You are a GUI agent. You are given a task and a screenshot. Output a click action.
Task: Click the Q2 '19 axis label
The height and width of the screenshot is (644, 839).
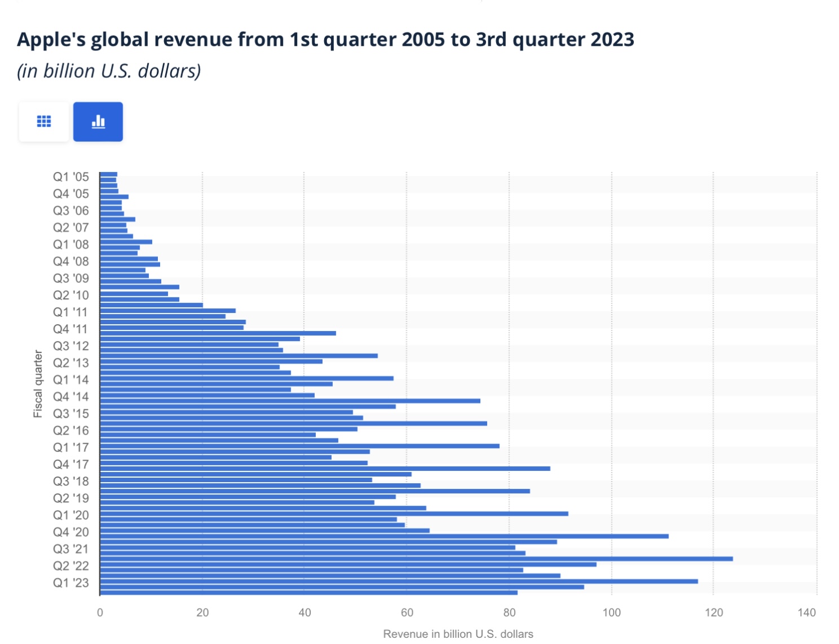click(x=71, y=498)
